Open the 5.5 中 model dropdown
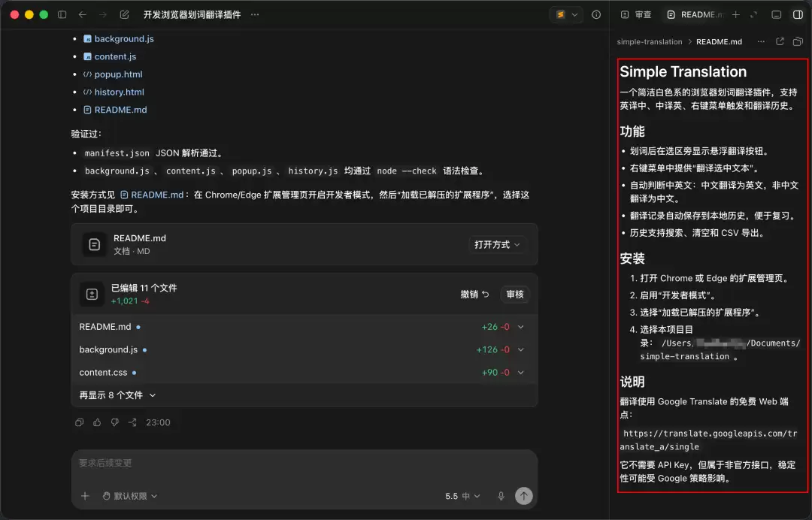 (462, 496)
